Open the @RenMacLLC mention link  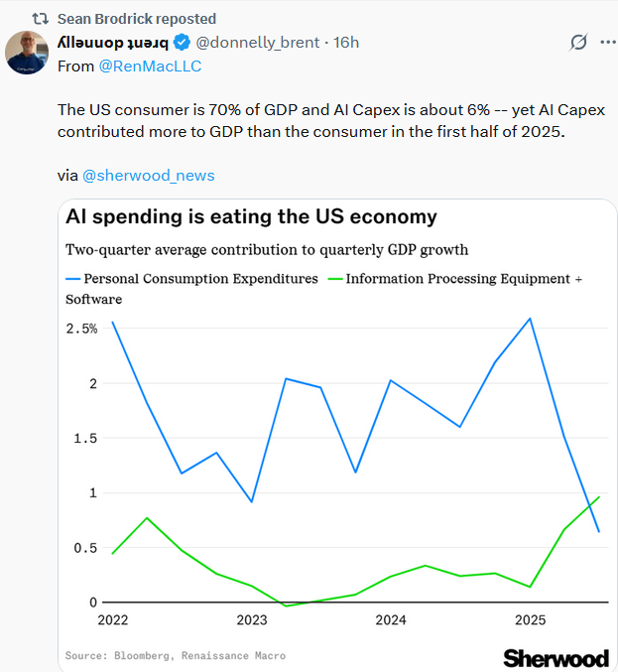(x=149, y=67)
